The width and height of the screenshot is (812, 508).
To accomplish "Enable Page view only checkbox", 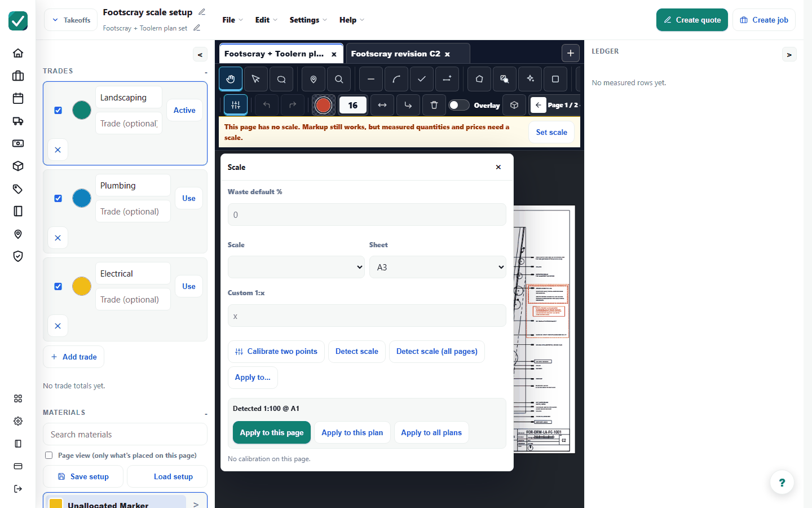I will 48,456.
